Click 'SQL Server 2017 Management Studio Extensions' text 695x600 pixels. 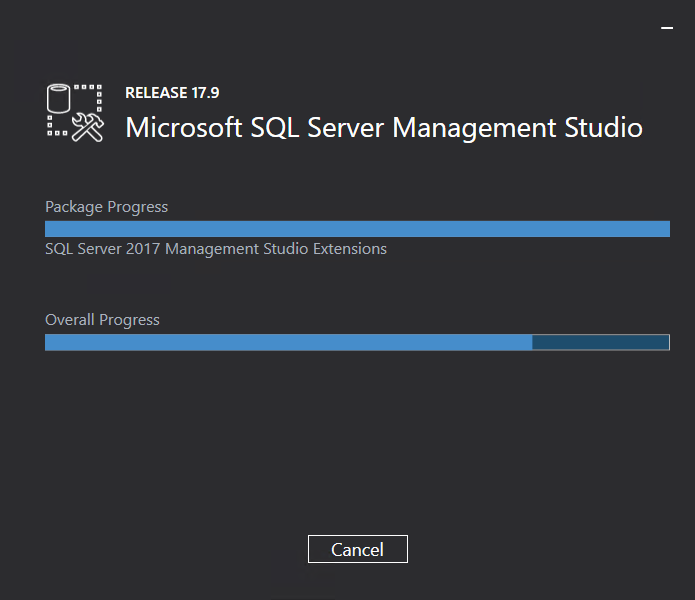216,249
